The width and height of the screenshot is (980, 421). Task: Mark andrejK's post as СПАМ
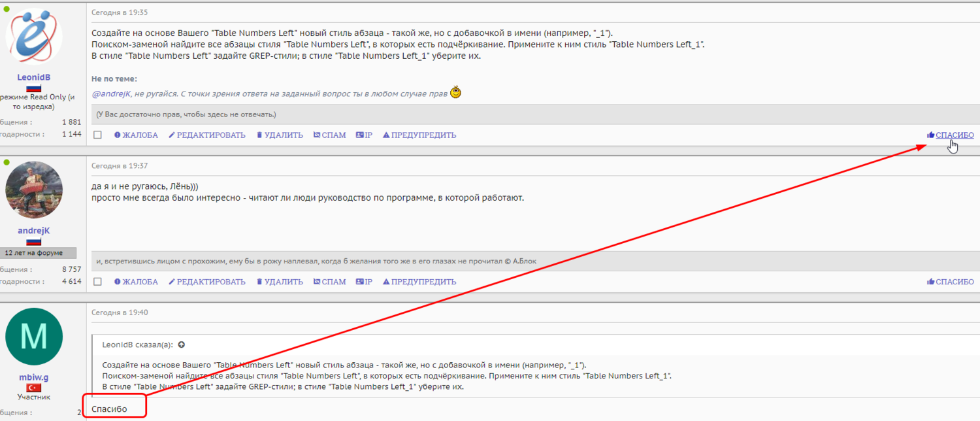[x=329, y=282]
